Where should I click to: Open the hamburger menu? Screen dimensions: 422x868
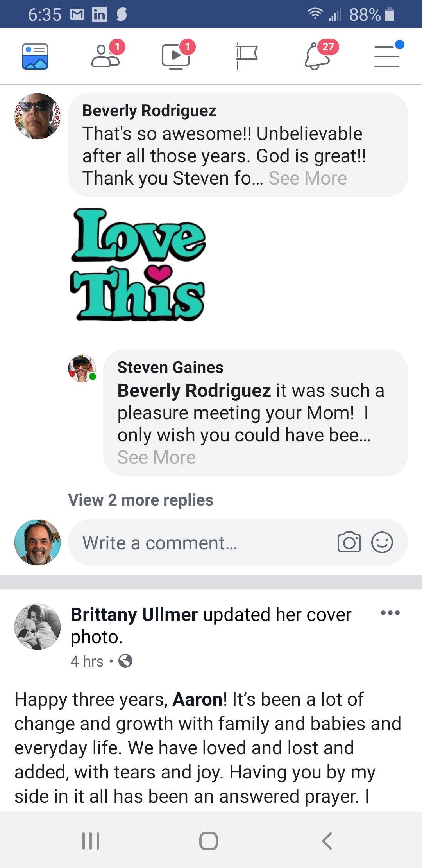(387, 56)
